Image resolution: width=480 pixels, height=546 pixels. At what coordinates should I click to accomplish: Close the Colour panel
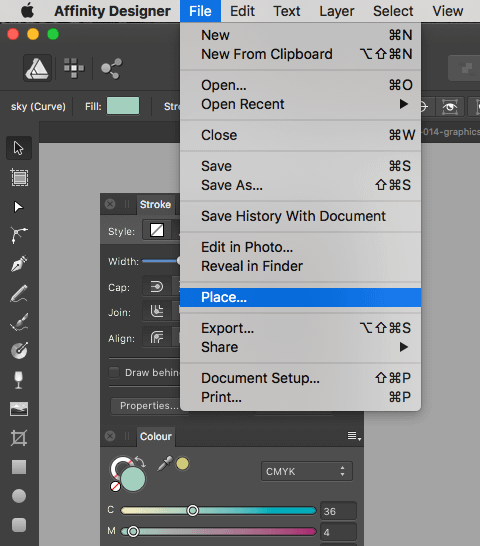coord(110,436)
